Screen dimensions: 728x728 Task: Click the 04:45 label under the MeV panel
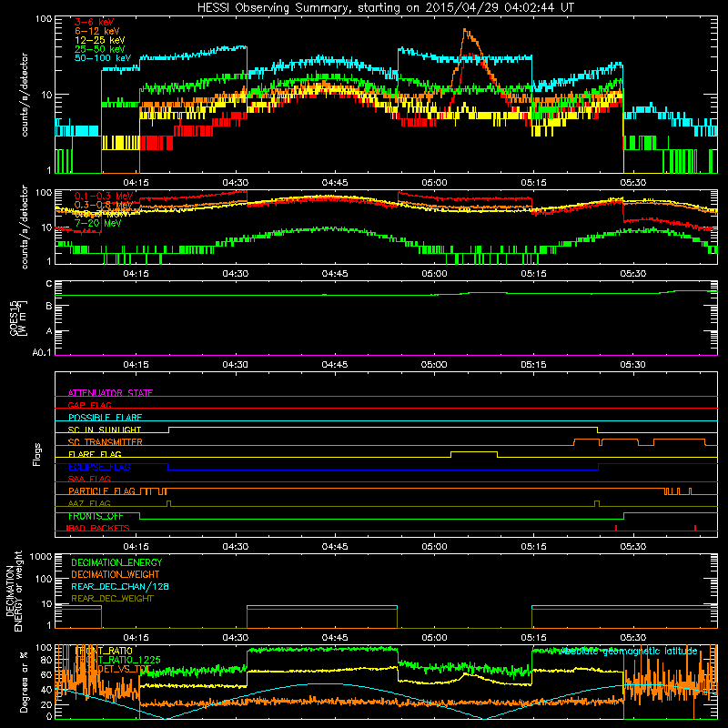click(335, 274)
